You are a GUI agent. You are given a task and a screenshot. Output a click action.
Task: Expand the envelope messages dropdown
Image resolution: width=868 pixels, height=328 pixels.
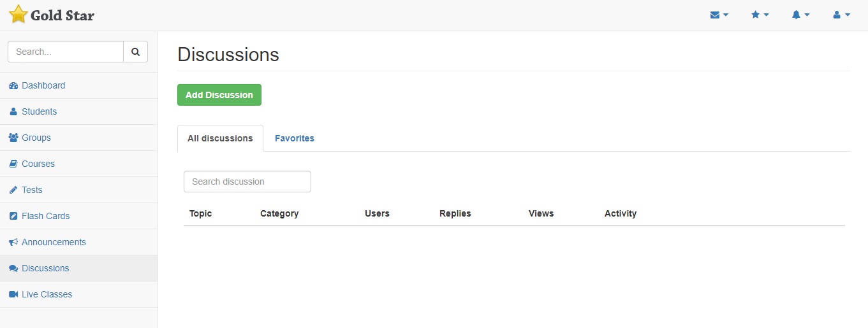pos(719,15)
